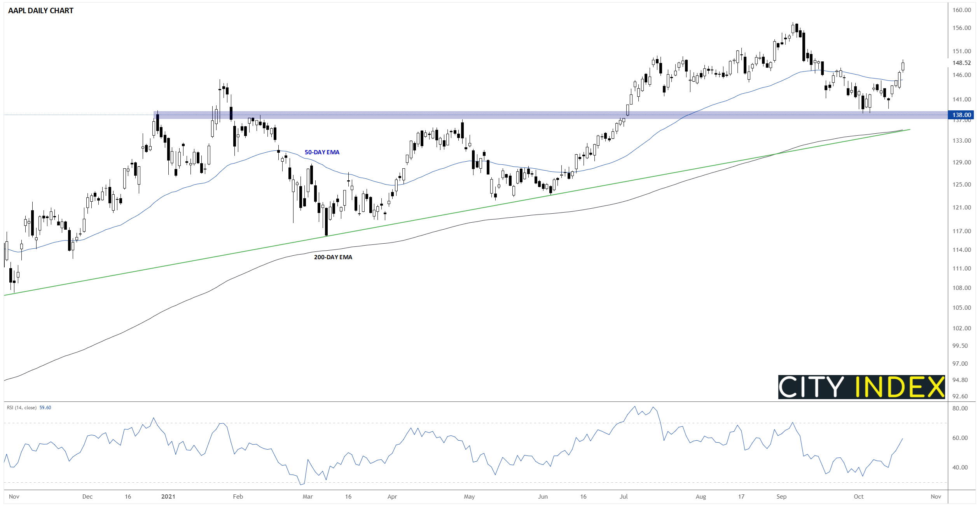
Task: Click the Feb marker on time axis
Action: [238, 497]
